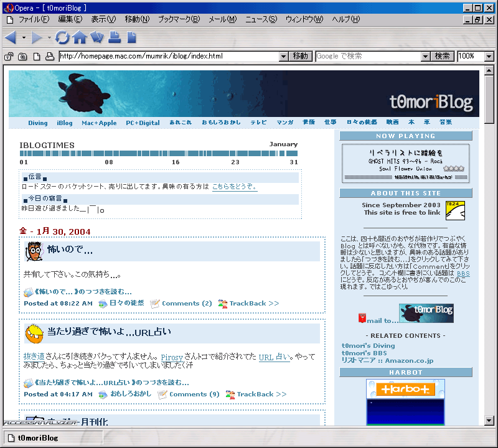The width and height of the screenshot is (498, 448).
Task: Select the t0moriBlog page tab at bottom
Action: 53,438
